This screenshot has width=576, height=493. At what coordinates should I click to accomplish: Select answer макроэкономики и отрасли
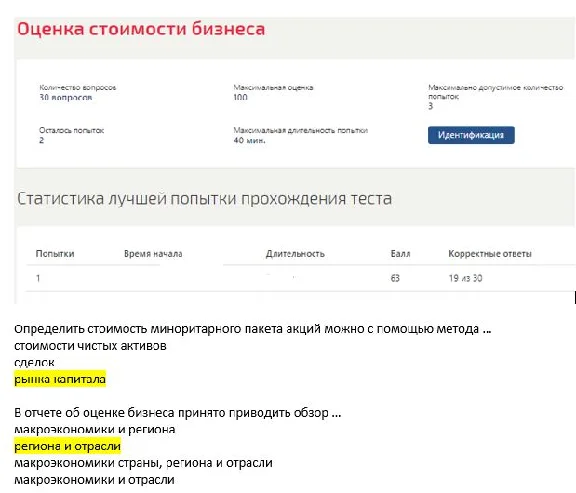tap(94, 480)
